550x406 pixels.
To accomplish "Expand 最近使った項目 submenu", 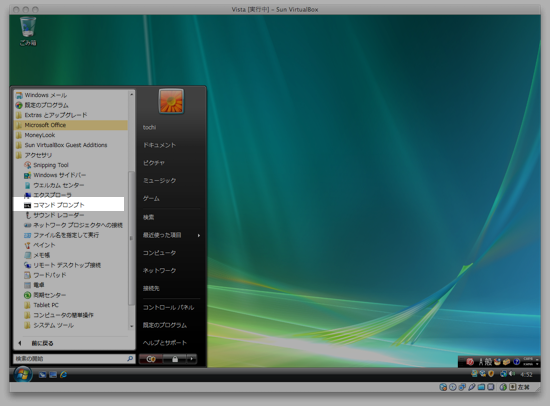I will (171, 235).
